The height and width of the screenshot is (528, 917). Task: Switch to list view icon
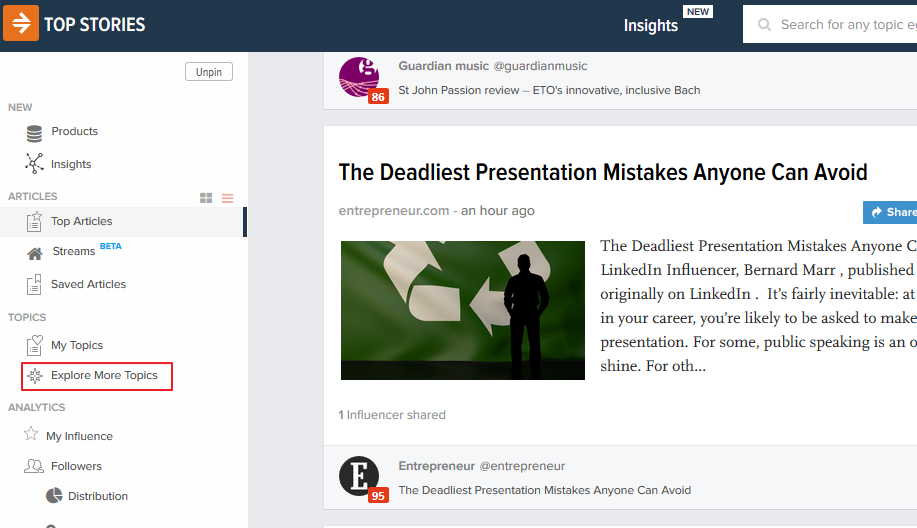pyautogui.click(x=227, y=198)
